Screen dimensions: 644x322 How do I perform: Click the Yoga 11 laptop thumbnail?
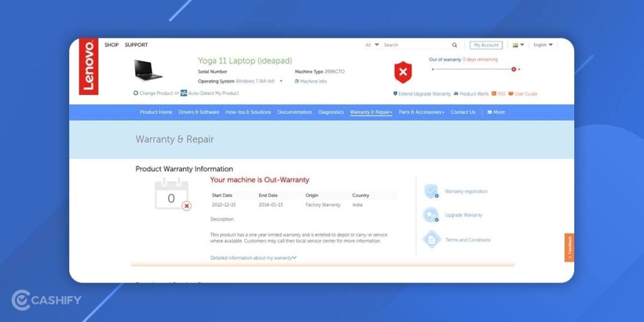(147, 70)
